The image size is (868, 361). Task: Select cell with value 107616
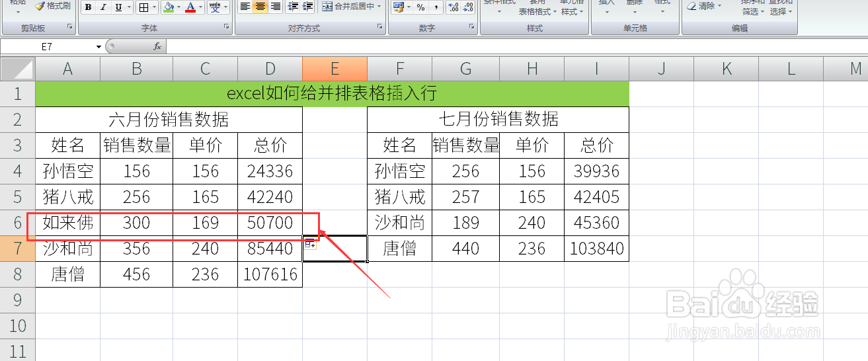270,274
